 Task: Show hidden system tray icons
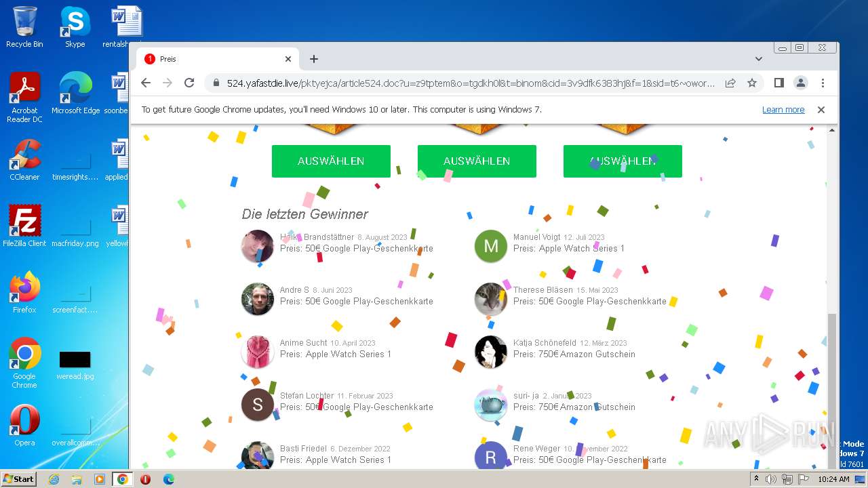click(757, 479)
